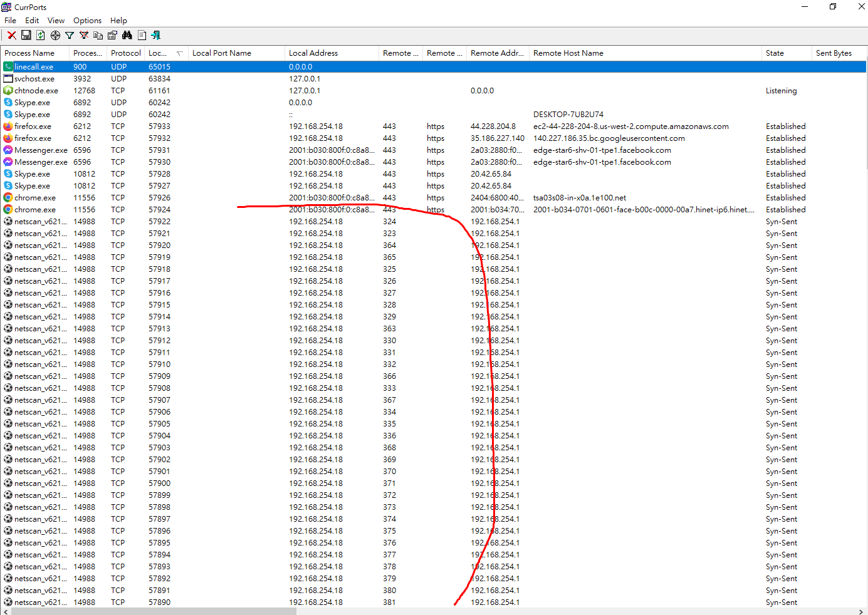This screenshot has width=868, height=615.
Task: Select the svchost.exe process row
Action: [34, 79]
